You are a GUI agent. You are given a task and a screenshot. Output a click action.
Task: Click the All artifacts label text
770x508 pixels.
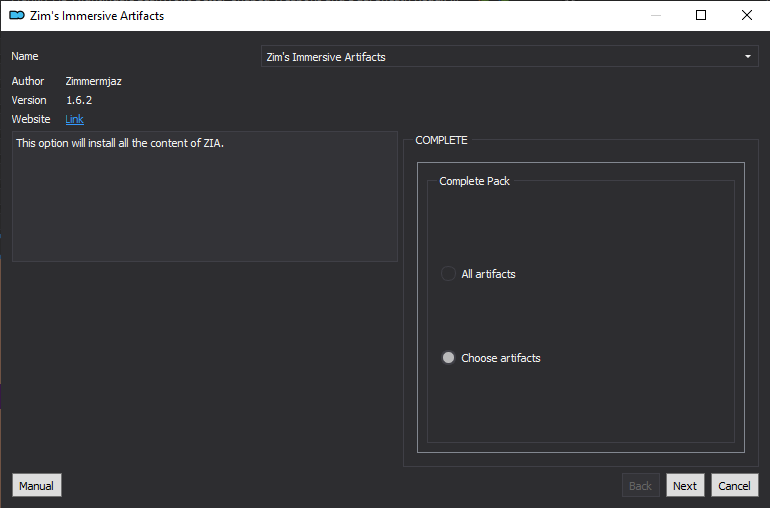click(488, 274)
